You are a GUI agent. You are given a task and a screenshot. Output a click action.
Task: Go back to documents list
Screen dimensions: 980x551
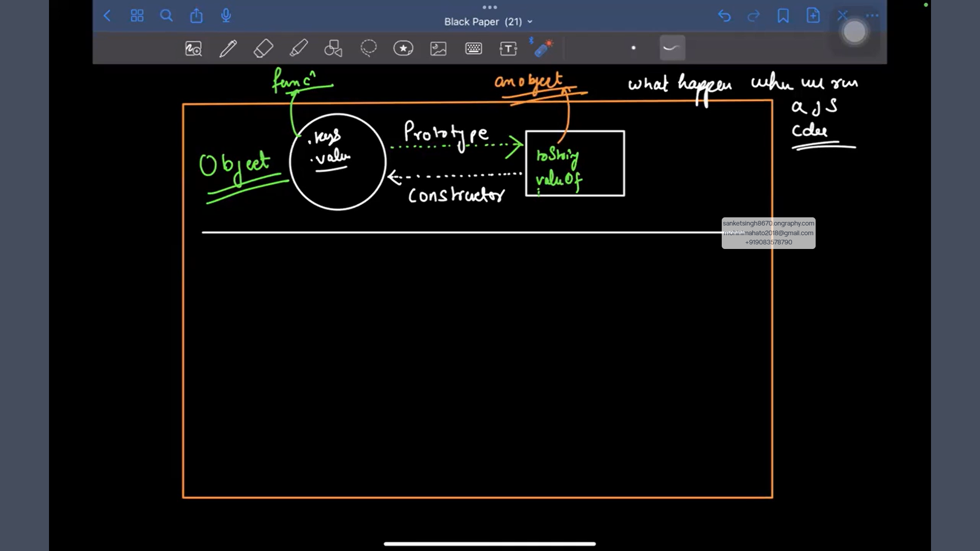[107, 16]
